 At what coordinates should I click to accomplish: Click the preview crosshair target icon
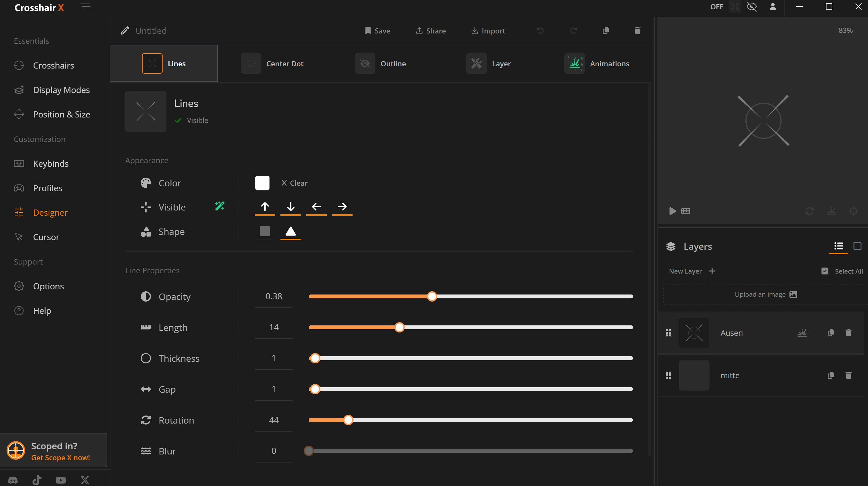point(854,211)
